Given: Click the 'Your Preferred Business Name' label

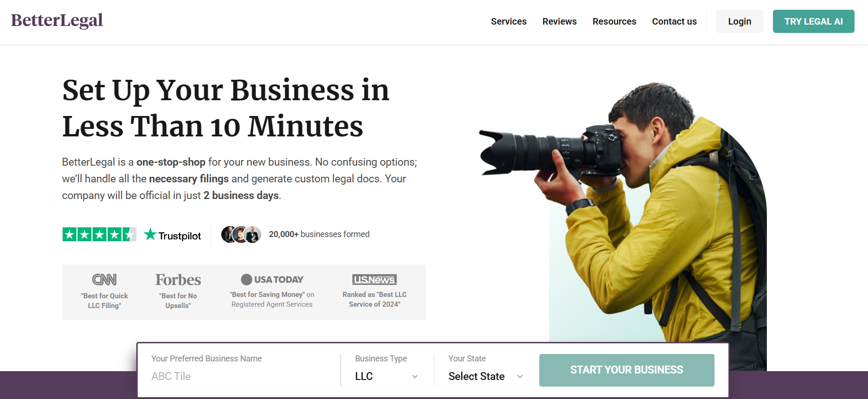Looking at the screenshot, I should coord(206,359).
